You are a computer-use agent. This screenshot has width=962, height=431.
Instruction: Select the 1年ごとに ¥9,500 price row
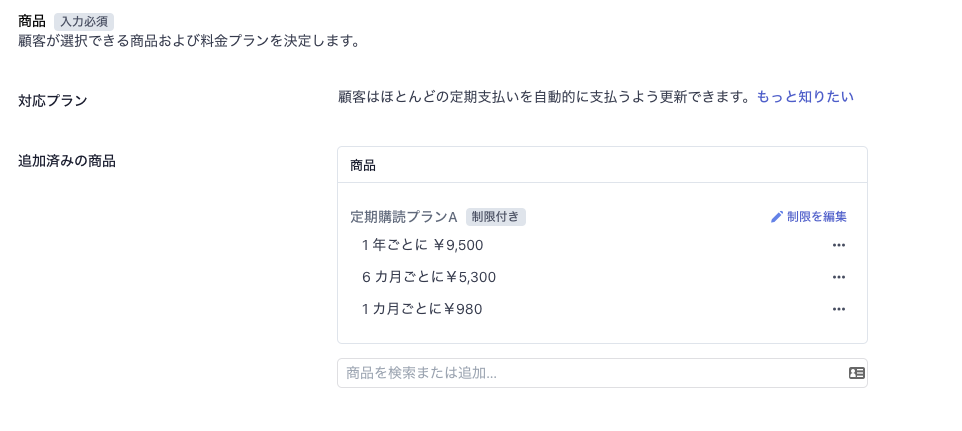(x=602, y=245)
